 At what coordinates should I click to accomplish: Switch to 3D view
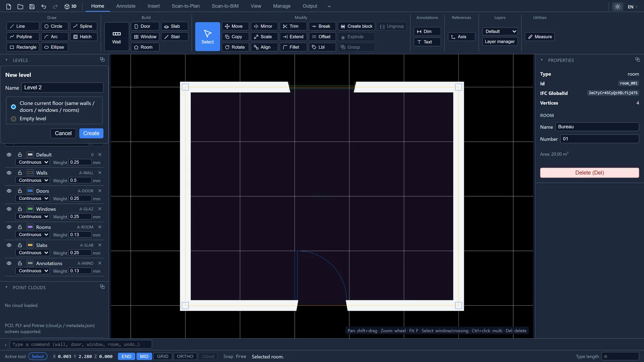pyautogui.click(x=70, y=6)
